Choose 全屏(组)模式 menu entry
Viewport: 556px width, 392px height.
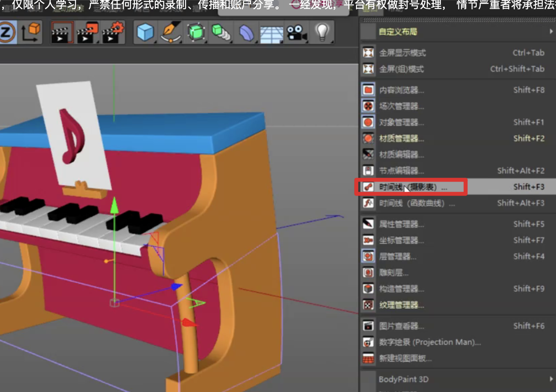(458, 69)
